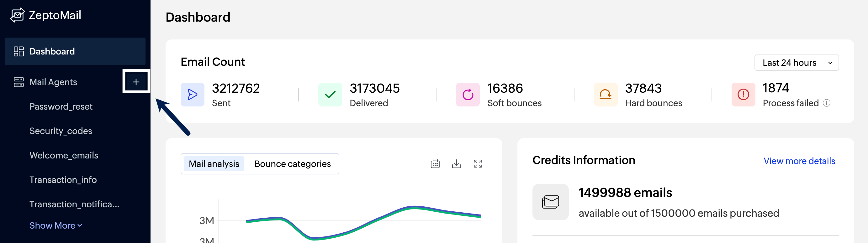Open Mail Agents section in sidebar
The height and width of the screenshot is (243, 868).
click(53, 82)
